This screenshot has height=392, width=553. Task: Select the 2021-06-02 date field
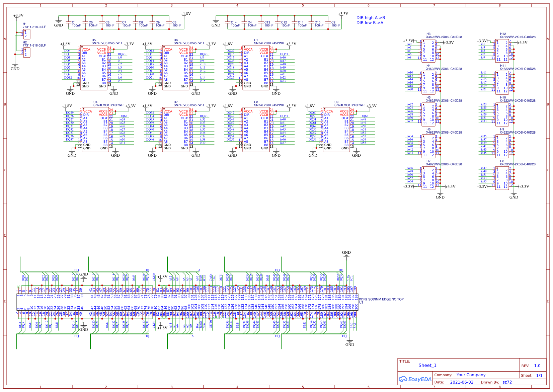[x=462, y=382]
